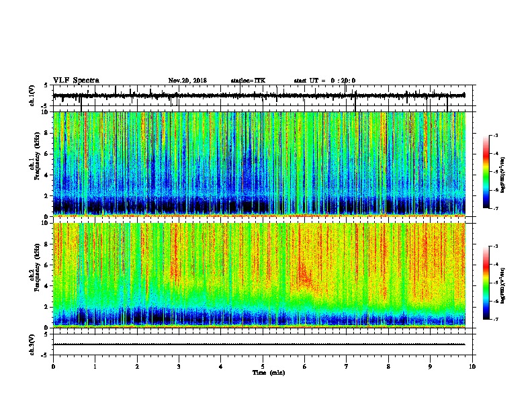
Task: Click the "6" kHz tick of ch.1 spectrogram
Action: [x=47, y=154]
